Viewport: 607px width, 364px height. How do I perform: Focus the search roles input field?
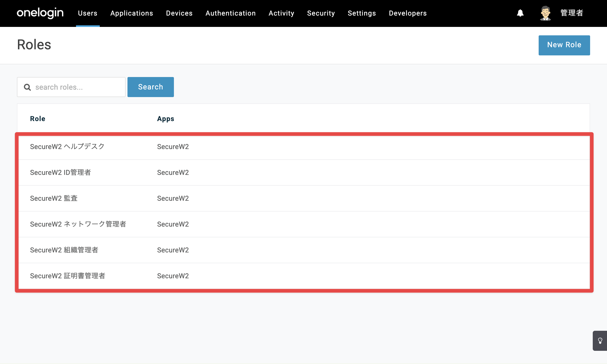[x=71, y=87]
